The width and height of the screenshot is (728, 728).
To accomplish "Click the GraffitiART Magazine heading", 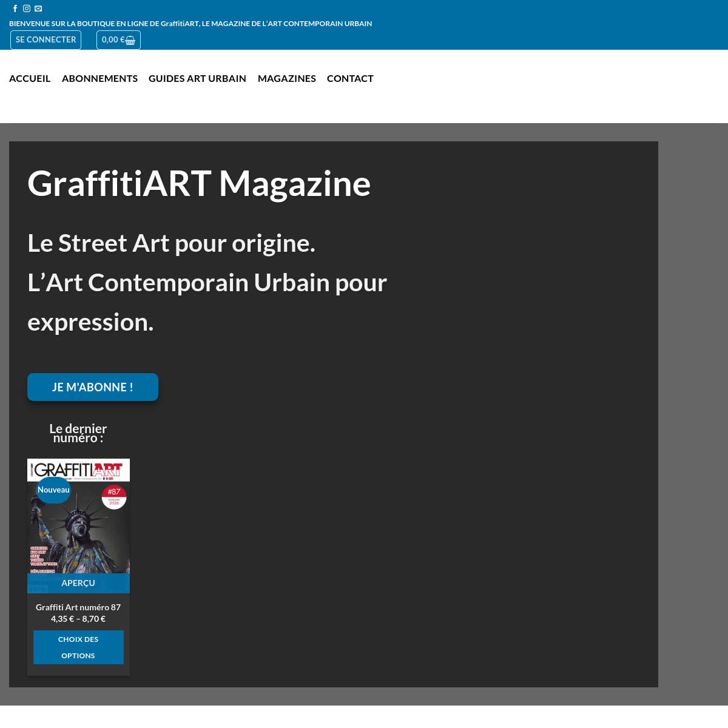I will (199, 183).
